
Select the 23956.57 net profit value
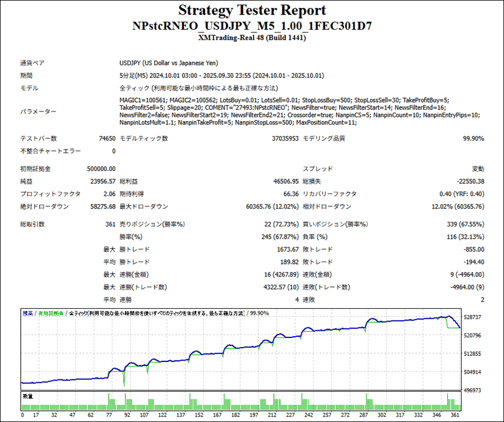coord(101,182)
